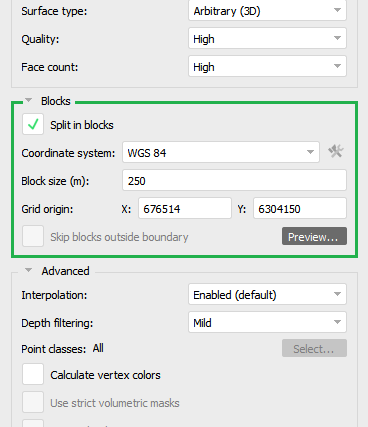Open the Surface type dropdown
The width and height of the screenshot is (368, 427).
pos(267,11)
